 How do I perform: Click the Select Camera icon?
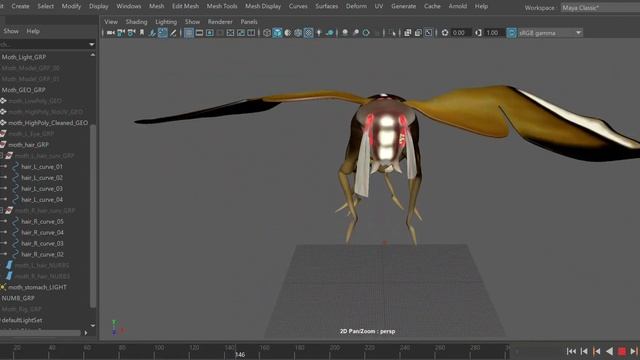(x=111, y=33)
